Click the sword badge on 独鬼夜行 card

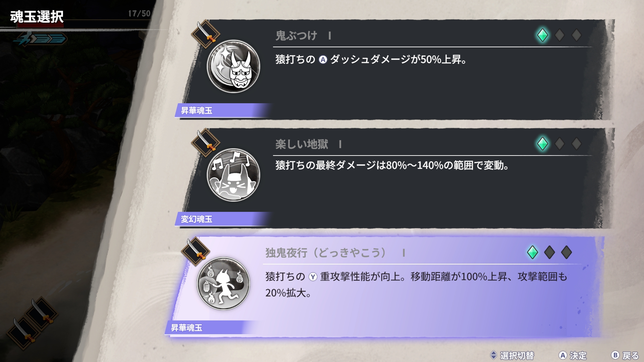(x=195, y=252)
